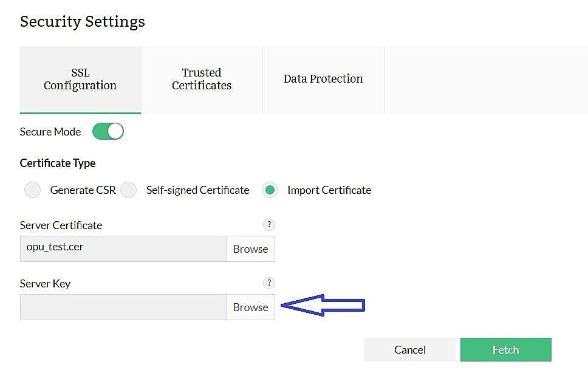Click the green Fetch button
This screenshot has height=384, width=588.
506,350
